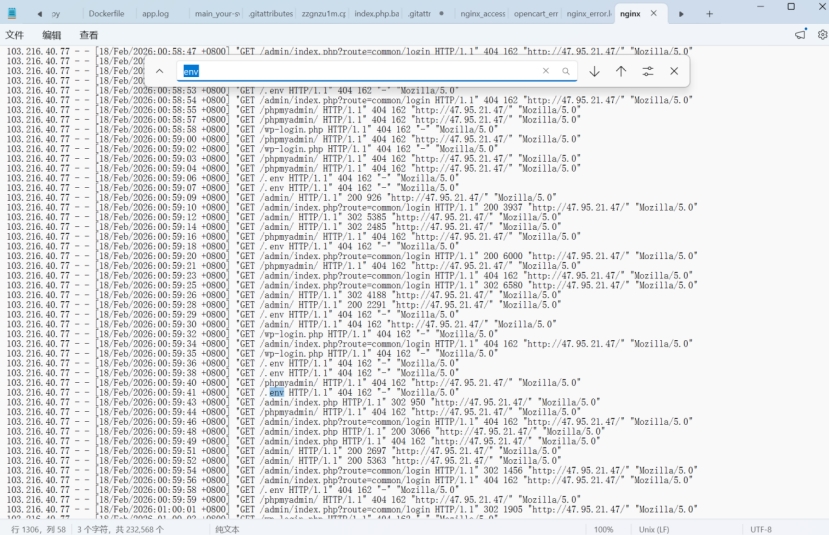Switch to the main_your-s tab
829x535 pixels.
tap(217, 14)
